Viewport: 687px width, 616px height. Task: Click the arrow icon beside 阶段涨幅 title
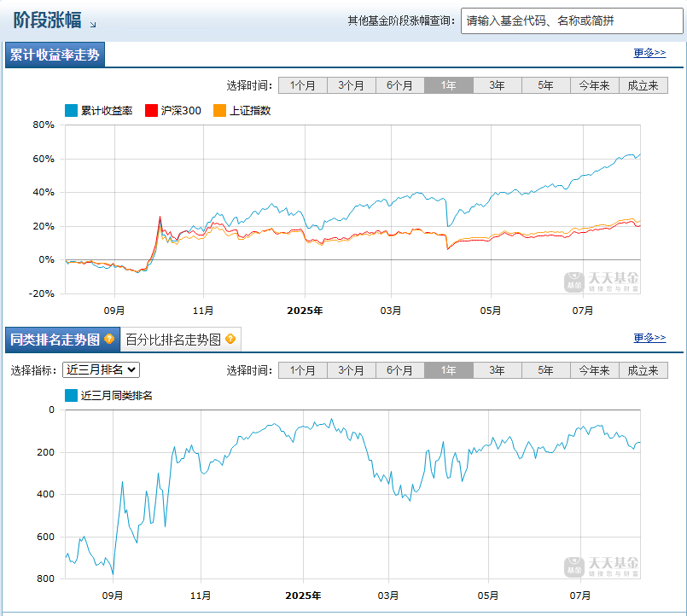tap(93, 25)
